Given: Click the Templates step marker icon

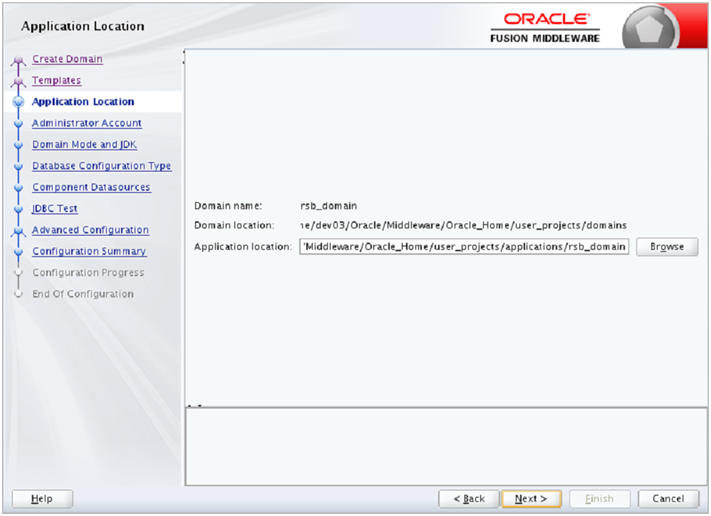Looking at the screenshot, I should coord(18,82).
